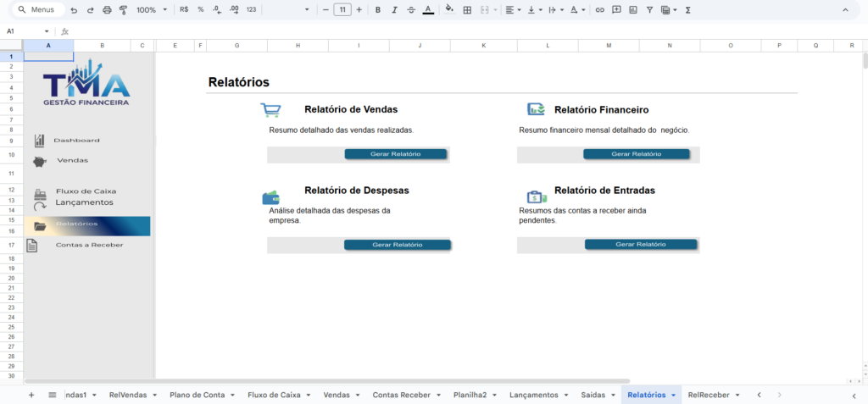Select the Paint format tool
The width and height of the screenshot is (868, 404).
[x=123, y=10]
